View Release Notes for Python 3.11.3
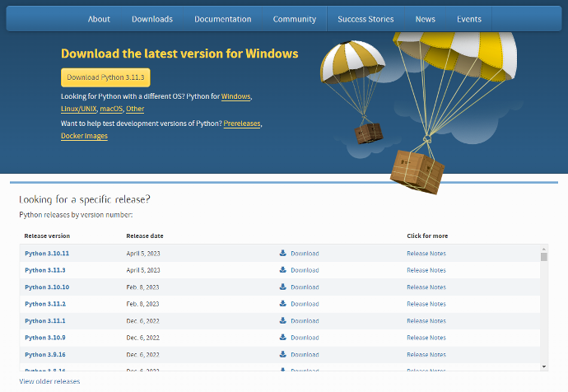568x392 pixels. click(426, 270)
